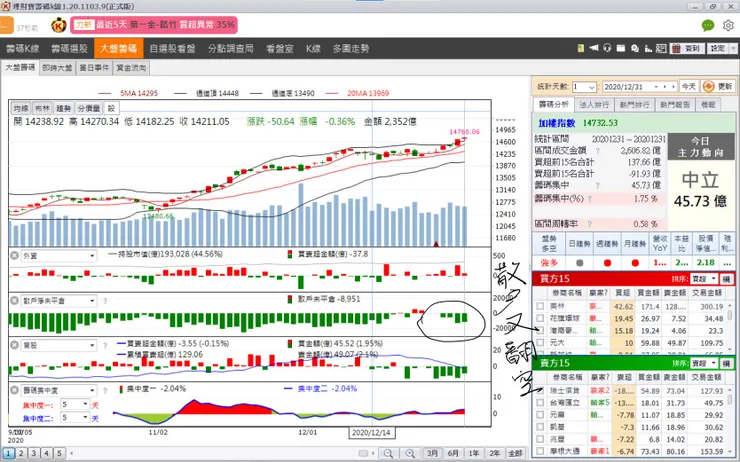
Task: Zoom in the chart with plus magnifier
Action: point(410,454)
